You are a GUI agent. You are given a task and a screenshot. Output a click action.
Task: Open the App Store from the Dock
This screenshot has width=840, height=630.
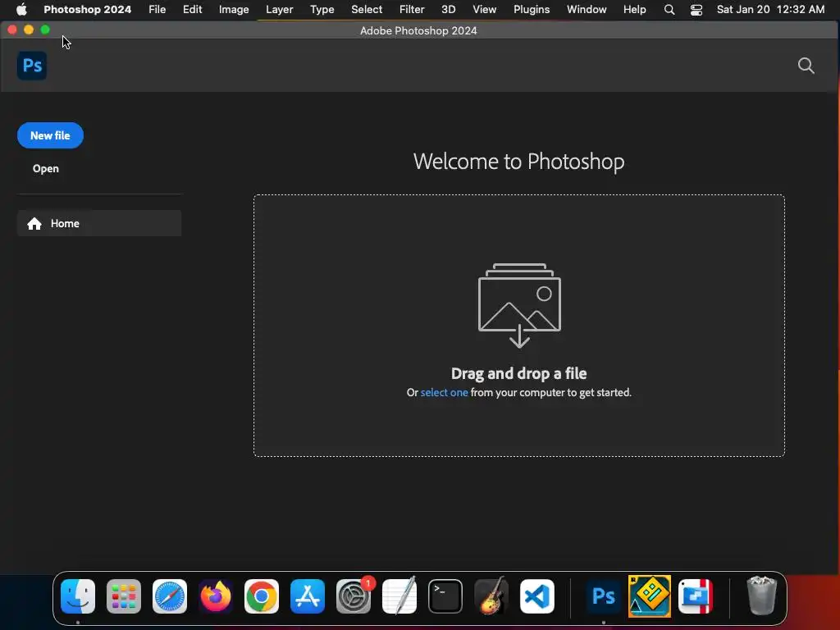(308, 596)
